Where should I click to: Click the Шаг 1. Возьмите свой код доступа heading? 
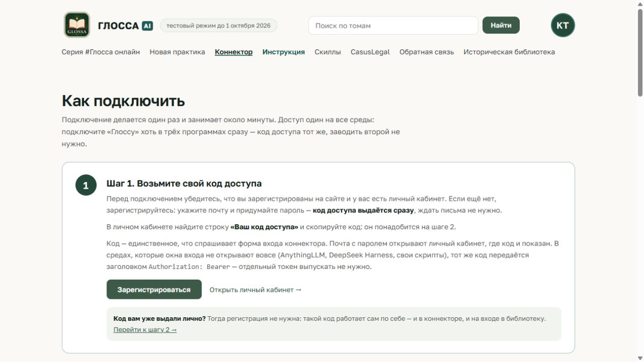184,184
